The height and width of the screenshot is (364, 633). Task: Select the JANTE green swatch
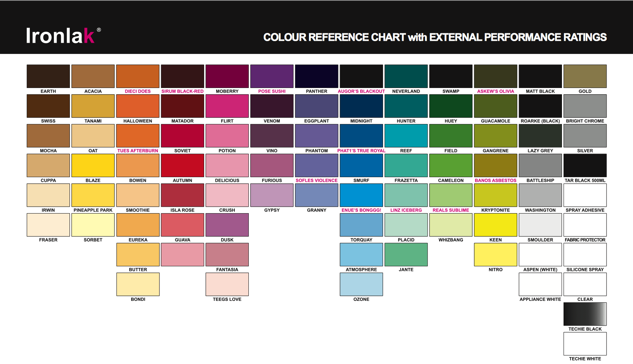coord(406,255)
